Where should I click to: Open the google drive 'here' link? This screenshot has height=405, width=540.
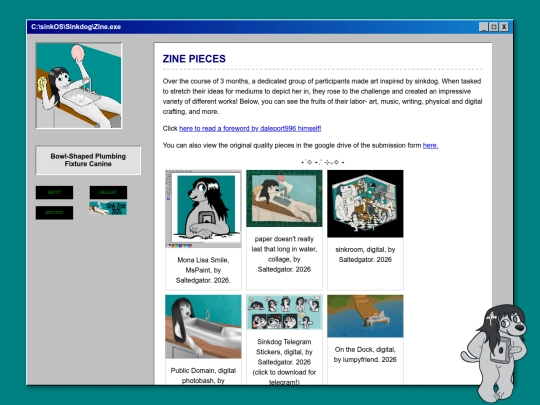[x=430, y=145]
